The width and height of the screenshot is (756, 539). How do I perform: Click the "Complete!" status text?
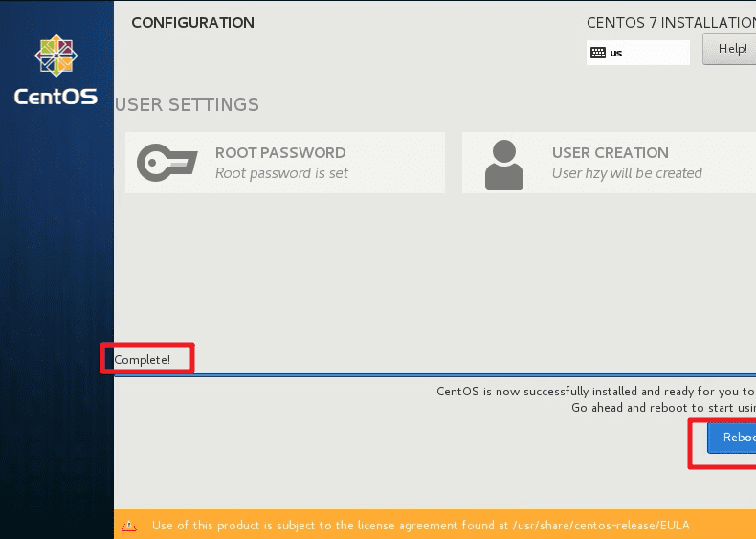click(x=143, y=360)
